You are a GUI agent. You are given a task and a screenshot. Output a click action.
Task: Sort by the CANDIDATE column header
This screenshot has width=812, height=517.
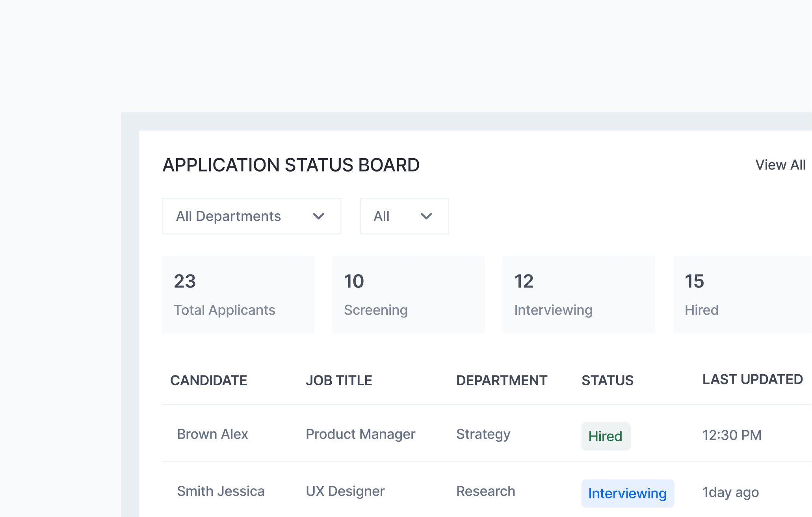[209, 380]
